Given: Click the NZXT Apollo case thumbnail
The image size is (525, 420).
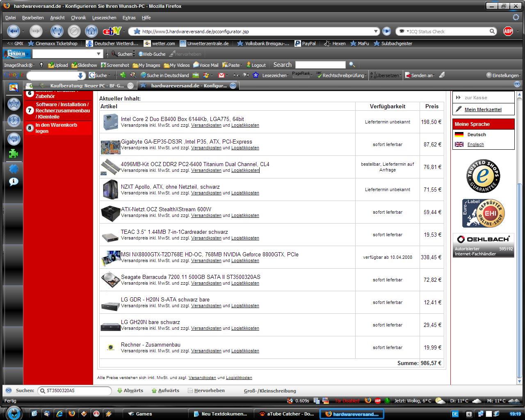Looking at the screenshot, I should [110, 189].
